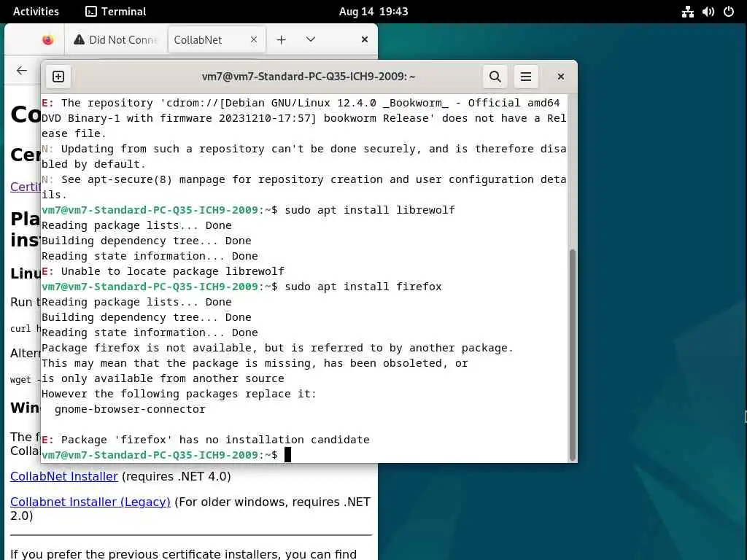This screenshot has width=747, height=560.
Task: Click 'sudo apt install librewolf' command text
Action: (370, 210)
